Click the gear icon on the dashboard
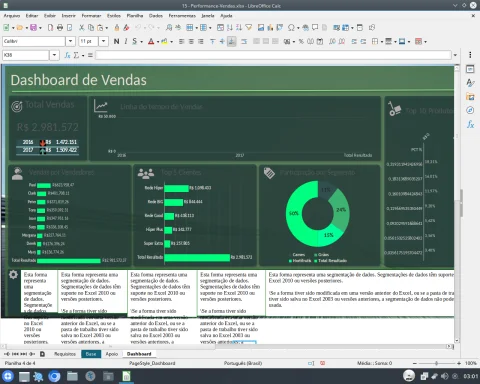 pos(13,275)
